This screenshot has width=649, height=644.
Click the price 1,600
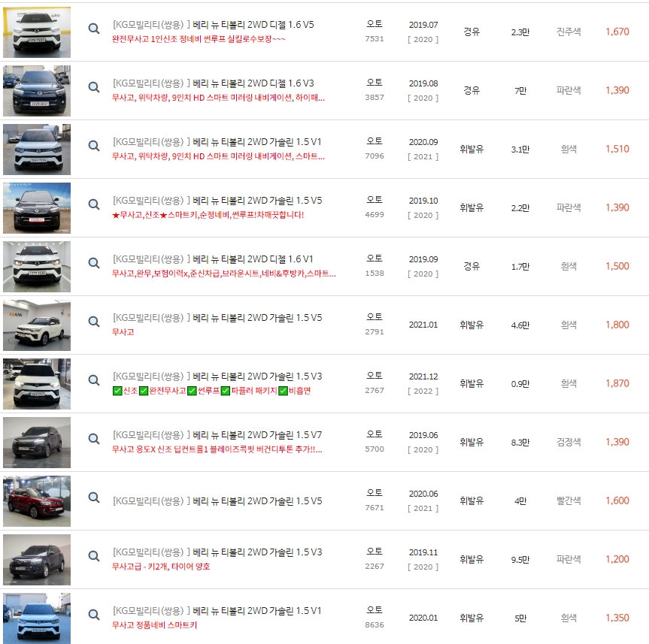tap(617, 501)
